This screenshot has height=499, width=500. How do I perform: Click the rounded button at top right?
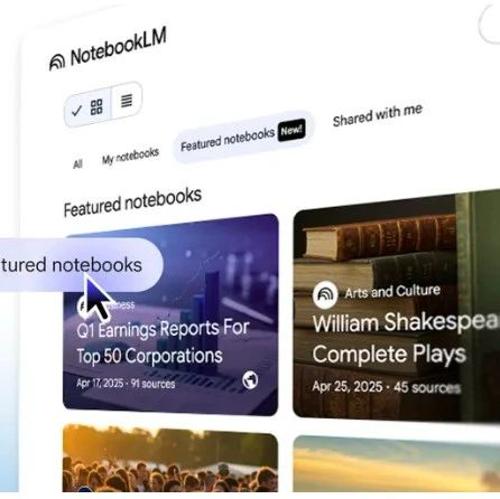489,23
